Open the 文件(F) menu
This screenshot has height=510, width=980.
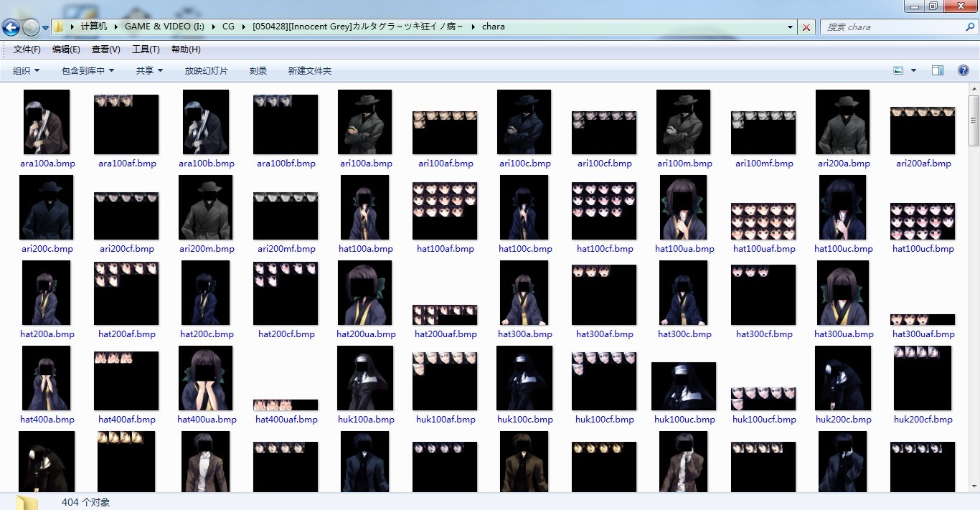point(27,49)
